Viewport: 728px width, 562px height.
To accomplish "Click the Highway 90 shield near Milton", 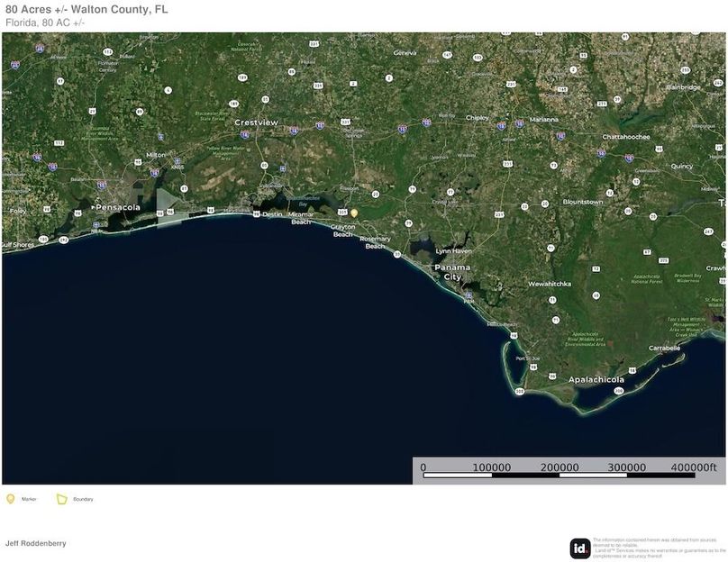I will (137, 162).
